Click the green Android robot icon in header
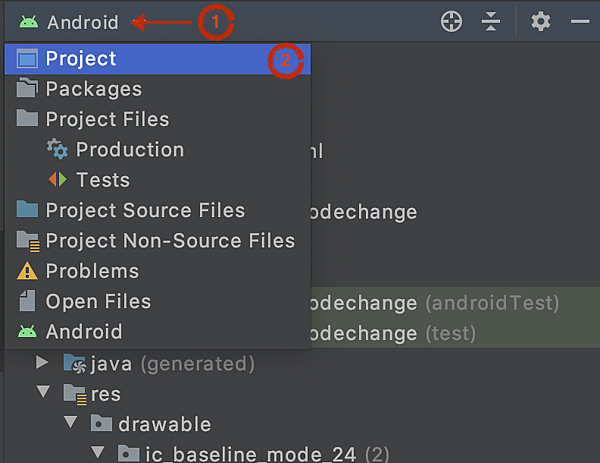Viewport: 600px width, 463px height. point(29,22)
